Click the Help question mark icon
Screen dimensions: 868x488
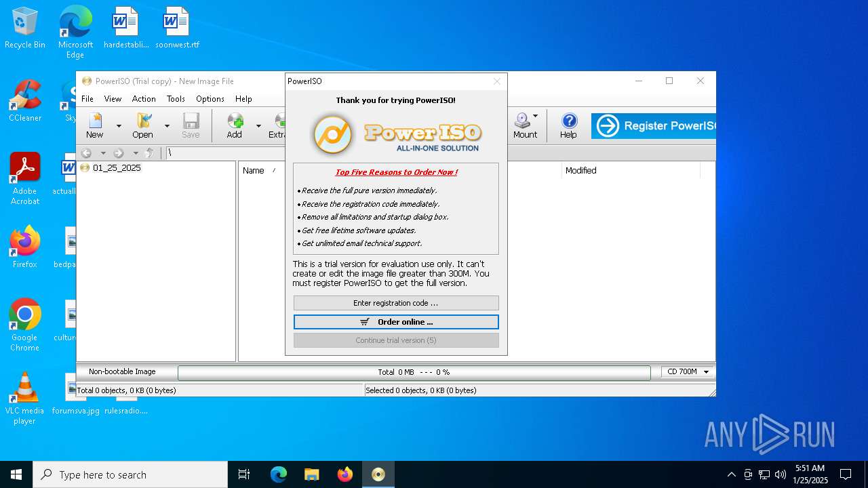point(569,125)
